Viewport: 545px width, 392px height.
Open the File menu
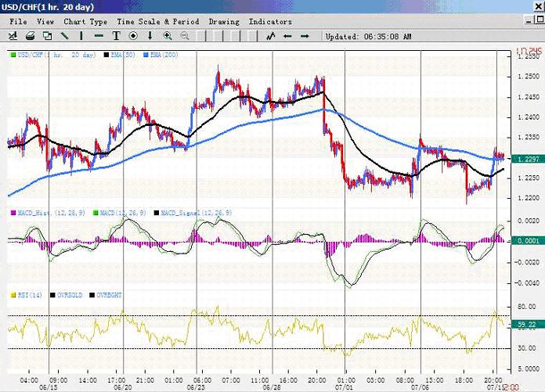point(17,22)
